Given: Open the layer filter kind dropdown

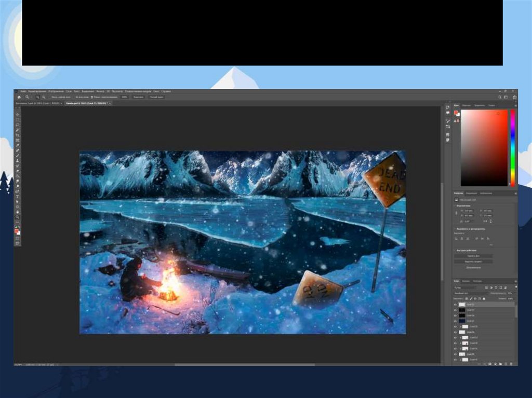Looking at the screenshot, I should point(465,288).
